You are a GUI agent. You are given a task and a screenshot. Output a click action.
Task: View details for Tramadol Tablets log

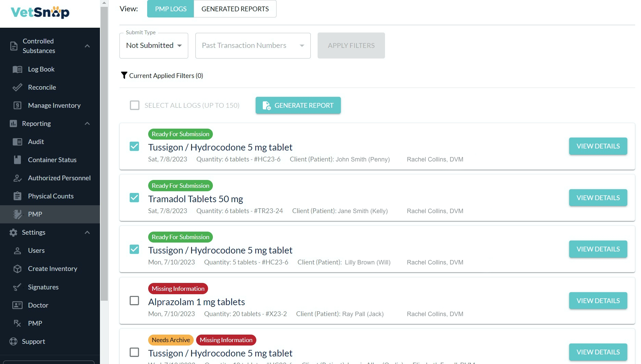click(x=598, y=198)
